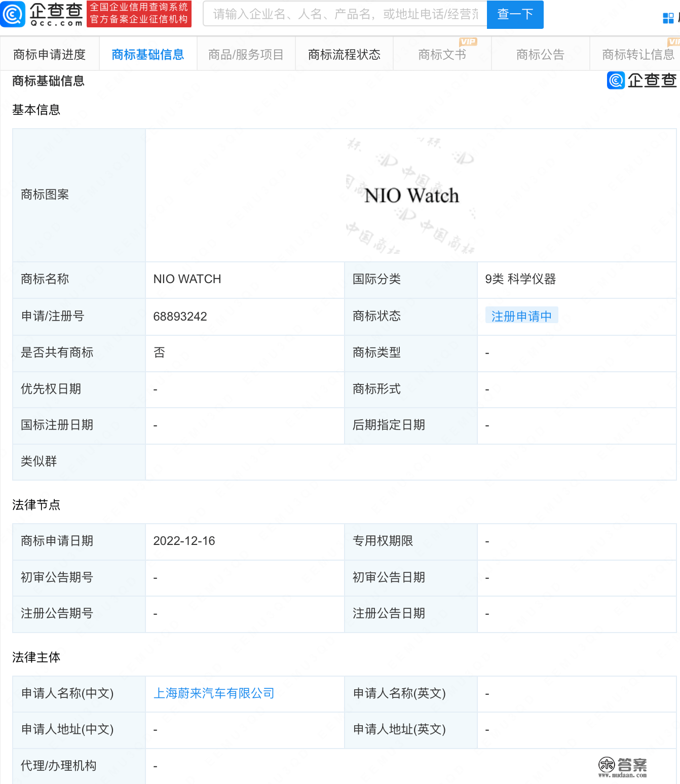Click the VIP badge on 商标文书 tab

pos(468,42)
